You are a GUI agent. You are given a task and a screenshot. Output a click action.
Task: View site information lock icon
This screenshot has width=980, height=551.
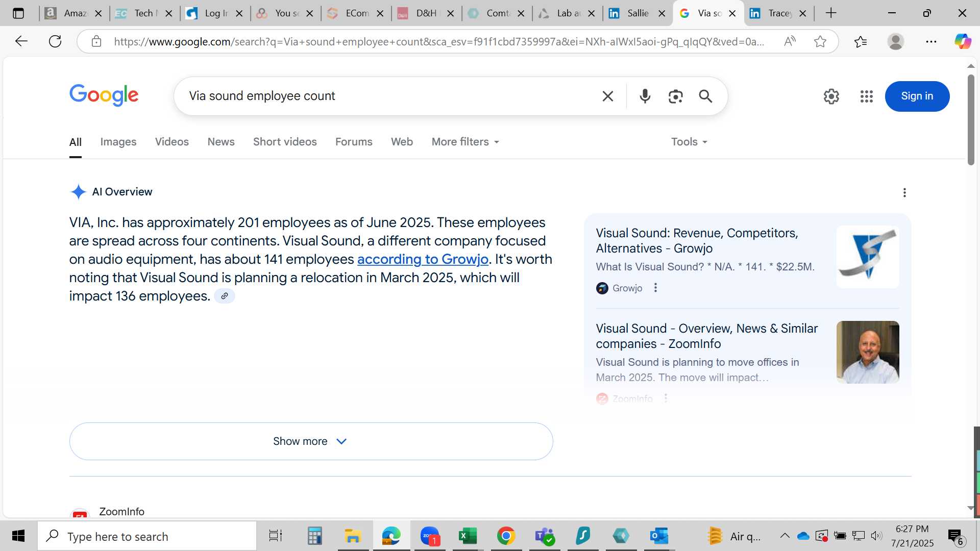pos(96,41)
